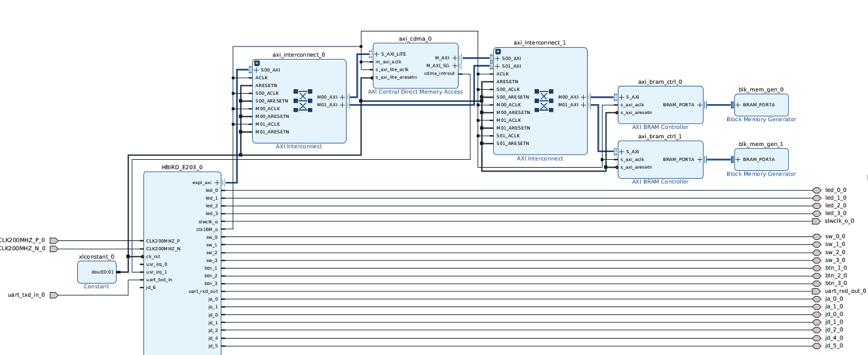This screenshot has height=355, width=868.
Task: Click the dout[0:0] pin on xlconstant_0
Action: [x=102, y=272]
